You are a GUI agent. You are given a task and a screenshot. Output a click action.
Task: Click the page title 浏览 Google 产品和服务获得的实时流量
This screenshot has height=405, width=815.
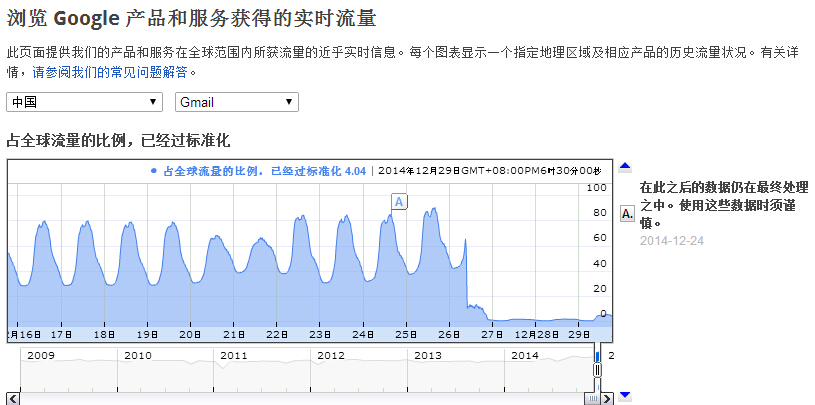point(191,19)
